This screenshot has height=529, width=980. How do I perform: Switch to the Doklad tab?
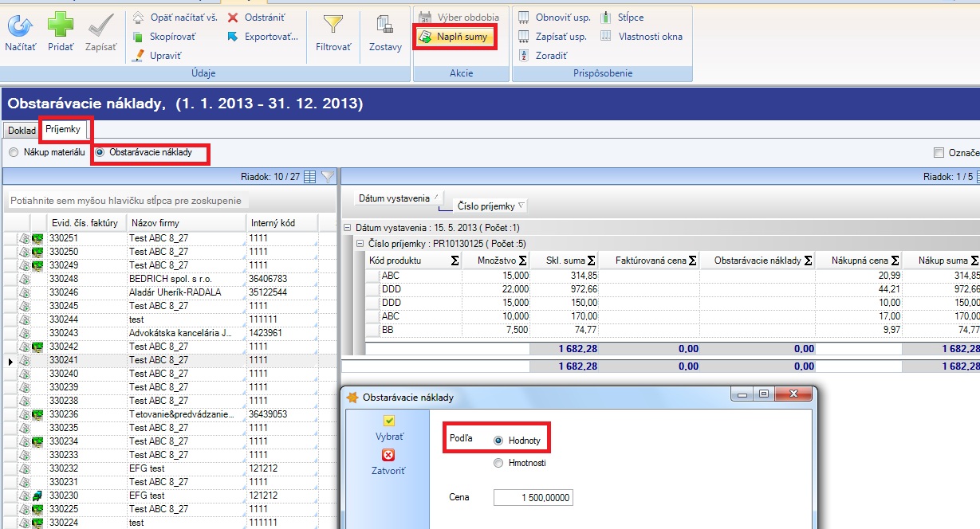pos(22,130)
